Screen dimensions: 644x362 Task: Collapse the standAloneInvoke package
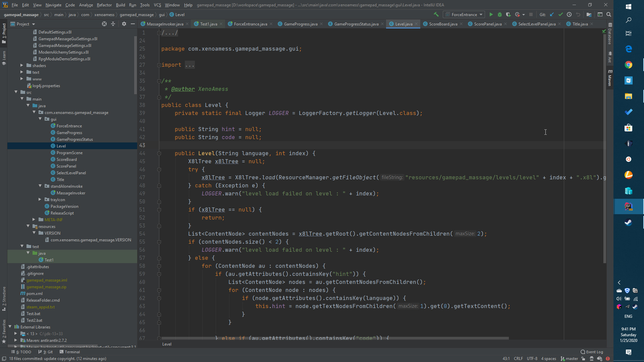tap(40, 186)
